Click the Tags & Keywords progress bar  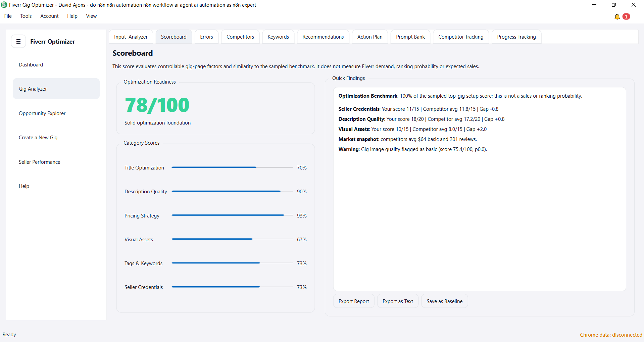[232, 263]
